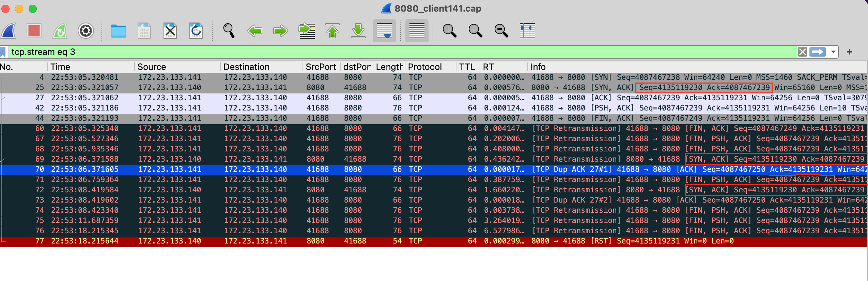The image size is (868, 281).
Task: Clear the display filter
Action: tap(803, 52)
